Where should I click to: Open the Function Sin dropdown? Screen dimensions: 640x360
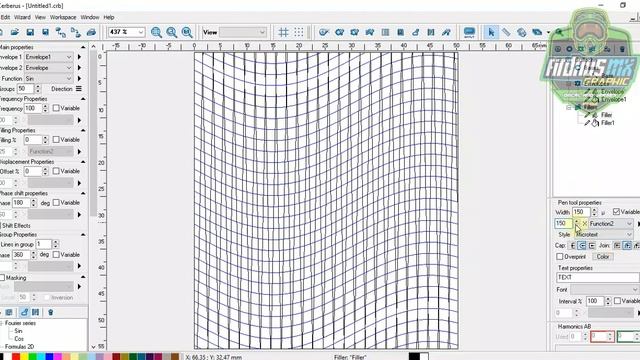[x=49, y=78]
